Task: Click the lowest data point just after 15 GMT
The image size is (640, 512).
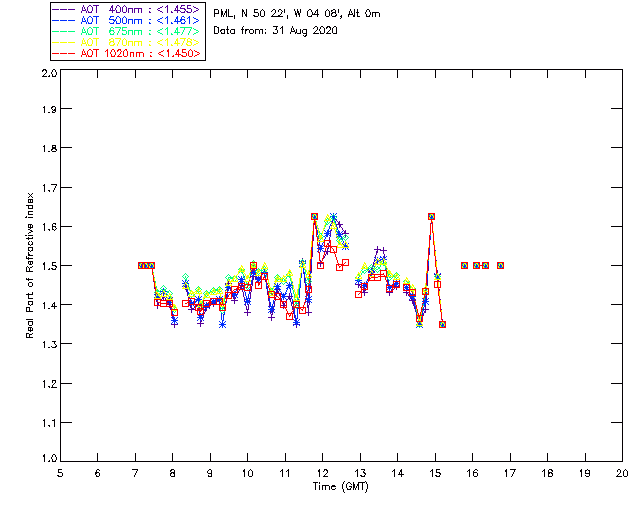Action: 442,325
